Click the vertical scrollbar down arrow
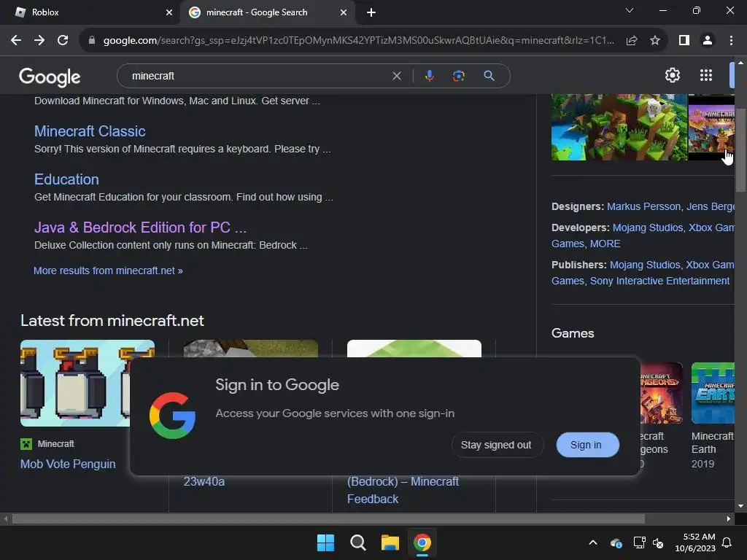The image size is (747, 560). pyautogui.click(x=740, y=506)
